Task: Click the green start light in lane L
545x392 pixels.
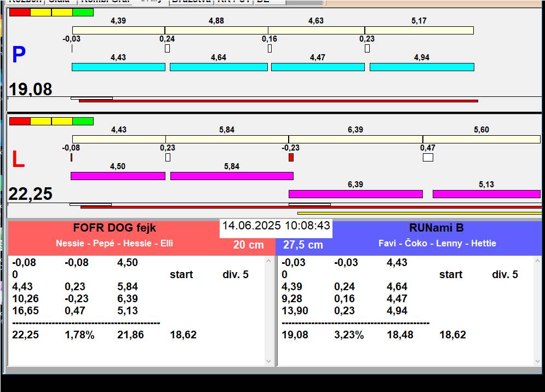Action: tap(83, 121)
